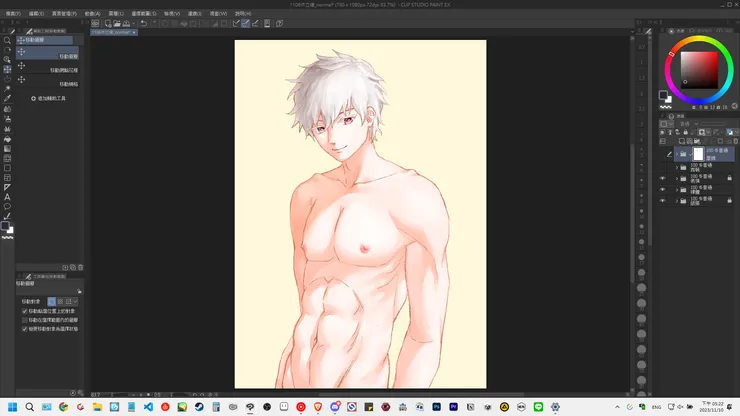Open the first menu (F) in menu bar
The image size is (740, 416).
click(x=13, y=14)
